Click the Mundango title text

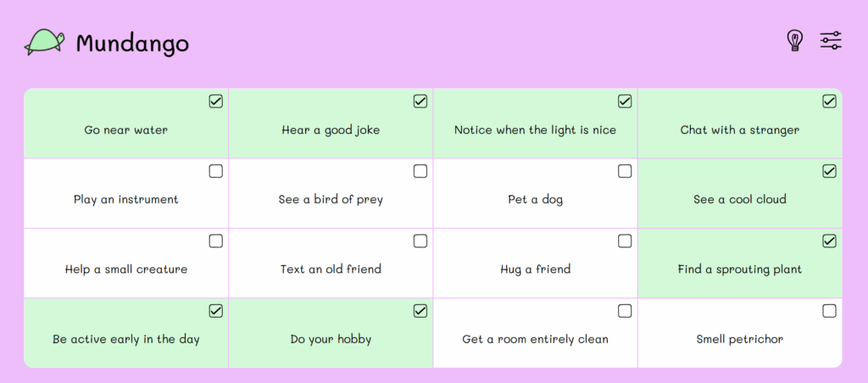pos(132,43)
